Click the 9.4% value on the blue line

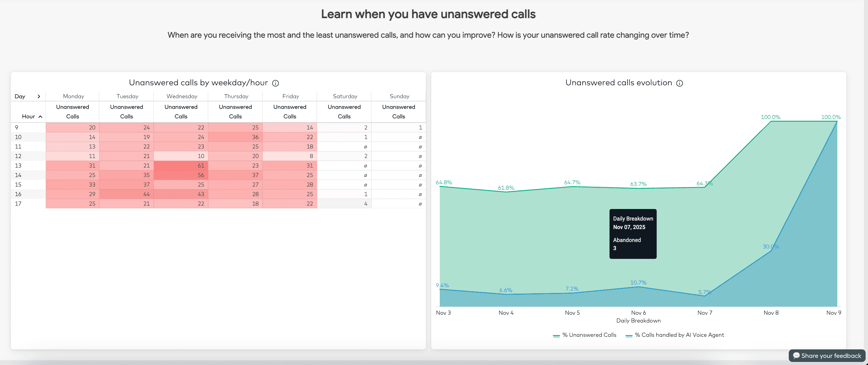(x=442, y=285)
